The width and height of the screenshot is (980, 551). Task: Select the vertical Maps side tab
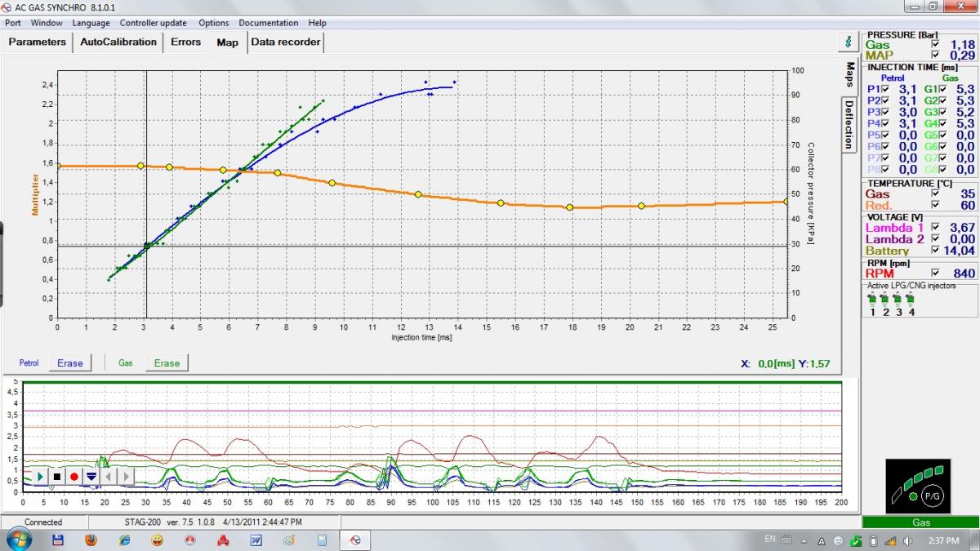pyautogui.click(x=850, y=75)
